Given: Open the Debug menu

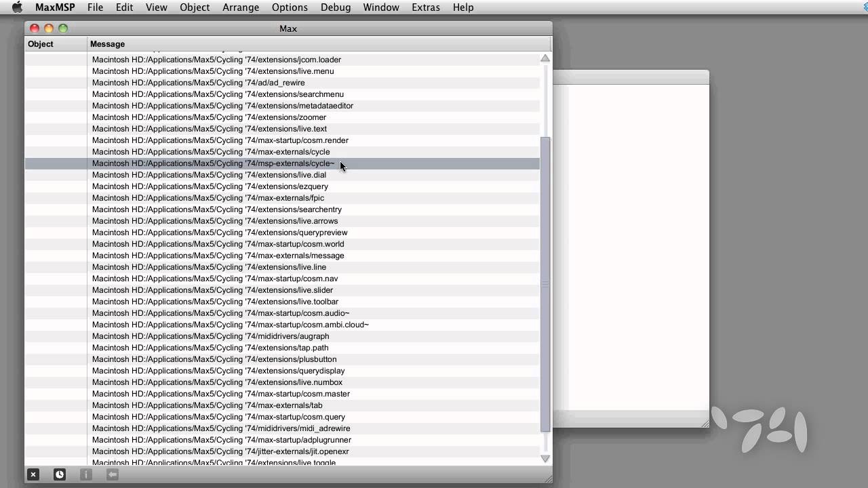Looking at the screenshot, I should [x=336, y=7].
